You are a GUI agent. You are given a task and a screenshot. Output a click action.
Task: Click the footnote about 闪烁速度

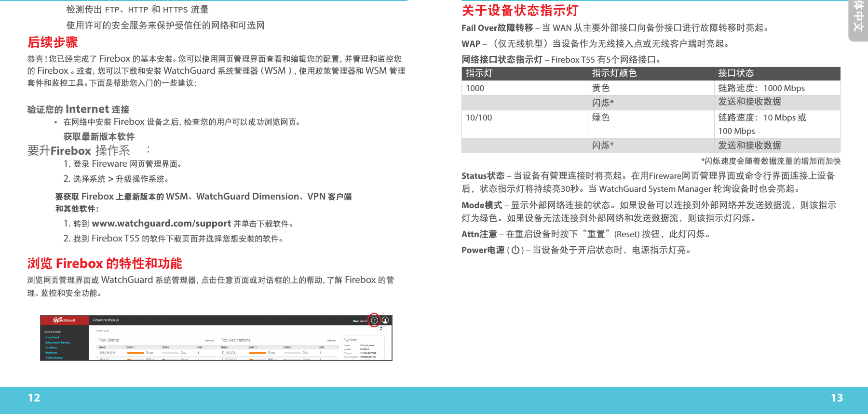click(x=771, y=161)
